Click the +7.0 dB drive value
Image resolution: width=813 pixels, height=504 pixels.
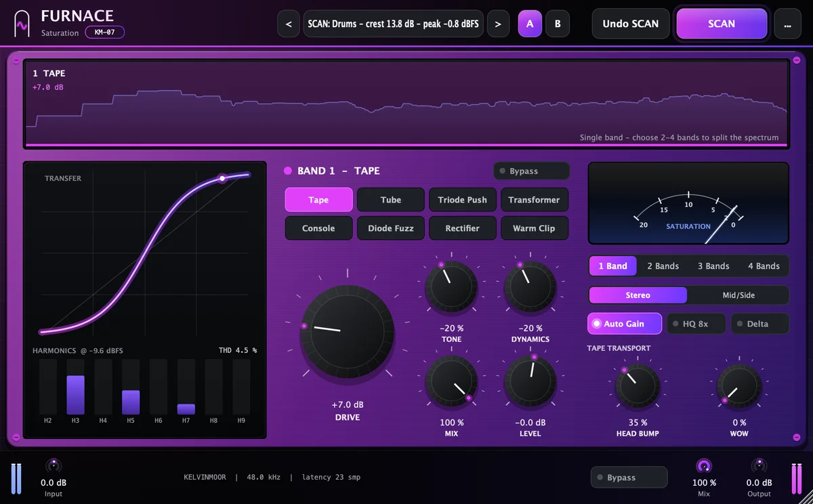point(348,404)
